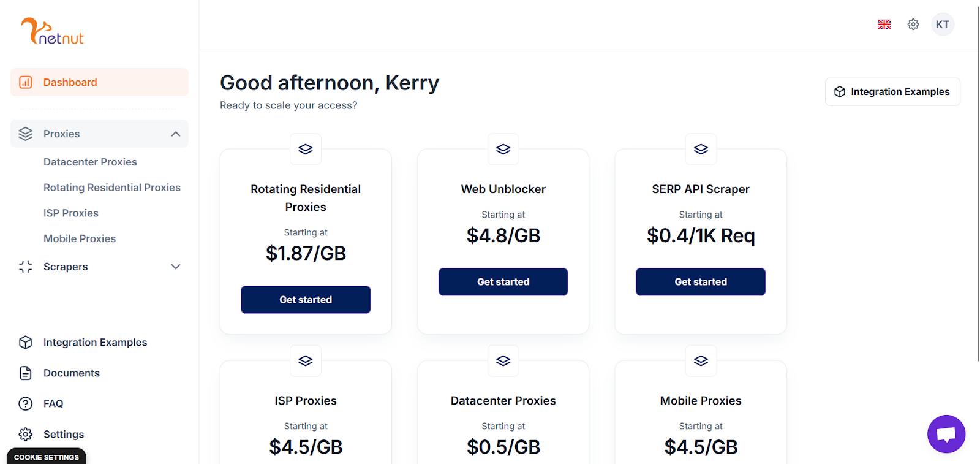The image size is (980, 464).
Task: Click the NetNut logo
Action: coord(53,31)
